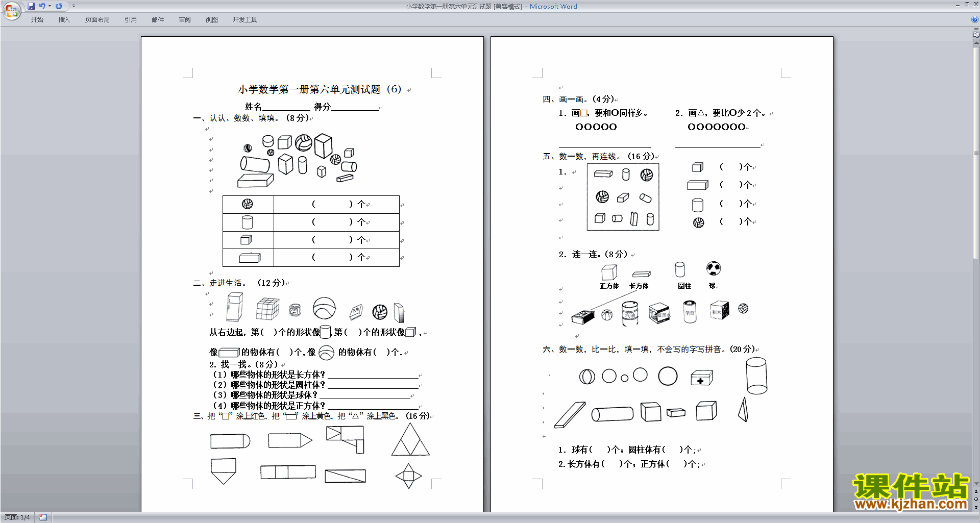Click question 哪些物体的形状是正方体
980x523 pixels.
coord(278,406)
